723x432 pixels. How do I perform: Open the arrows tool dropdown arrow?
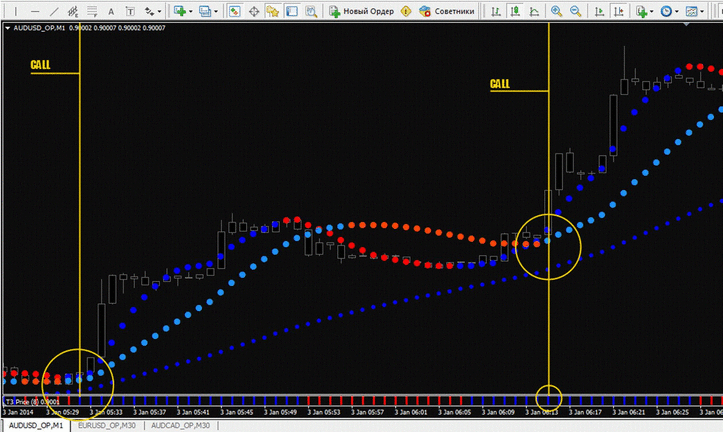pyautogui.click(x=160, y=12)
